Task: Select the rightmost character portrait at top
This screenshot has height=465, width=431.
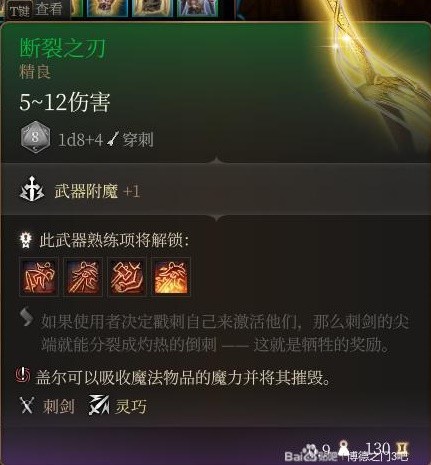Action: click(x=198, y=7)
